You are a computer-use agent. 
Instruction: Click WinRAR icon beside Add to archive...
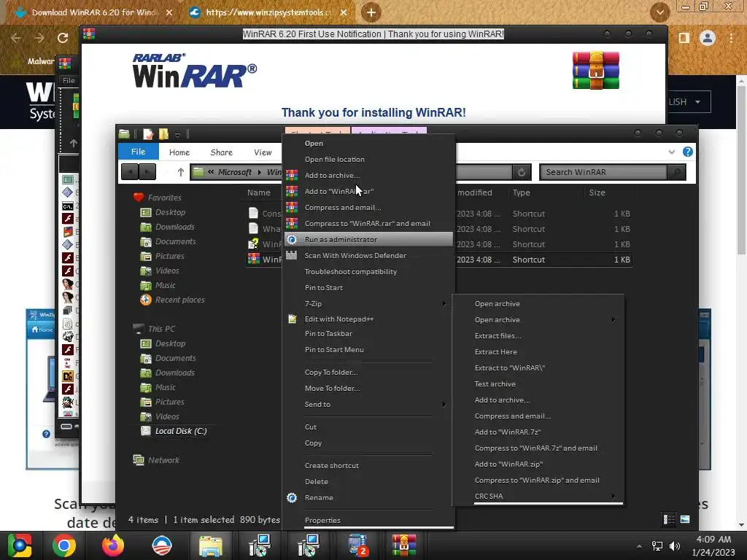292,175
